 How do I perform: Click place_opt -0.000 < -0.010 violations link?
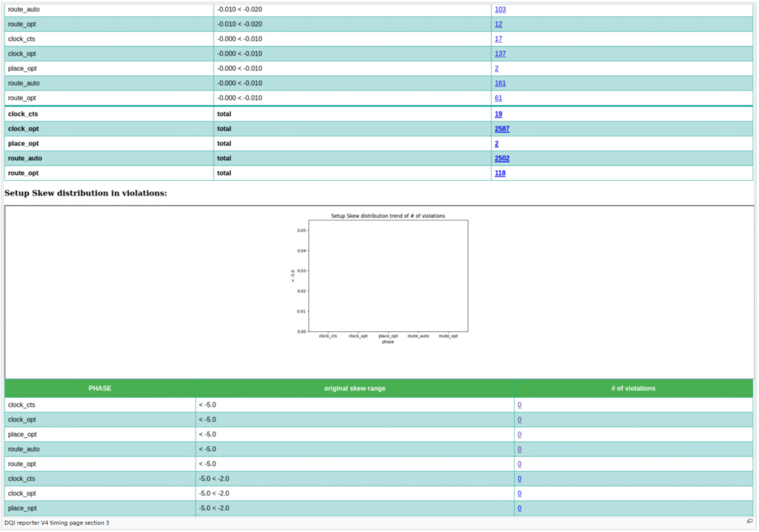497,69
